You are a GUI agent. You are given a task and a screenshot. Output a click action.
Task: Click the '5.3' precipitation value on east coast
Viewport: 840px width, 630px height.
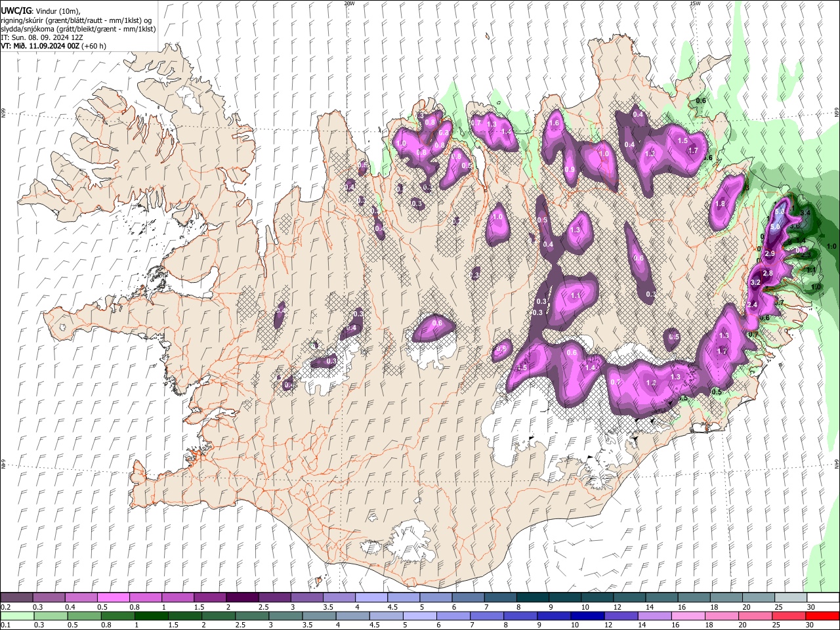click(780, 212)
